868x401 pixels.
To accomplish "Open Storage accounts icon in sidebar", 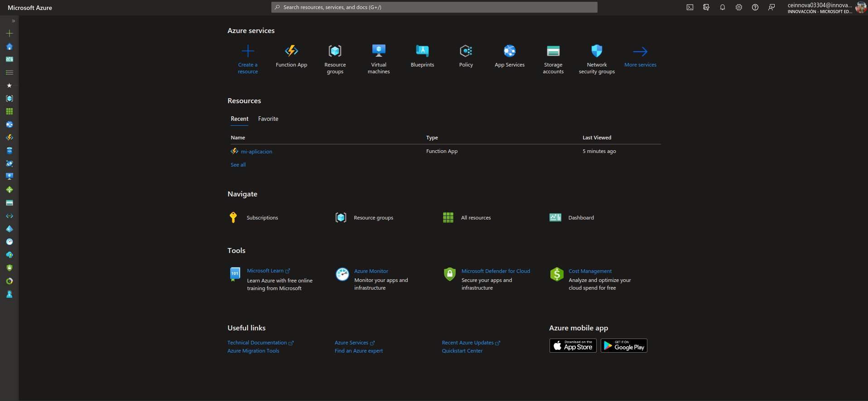I will coord(9,203).
